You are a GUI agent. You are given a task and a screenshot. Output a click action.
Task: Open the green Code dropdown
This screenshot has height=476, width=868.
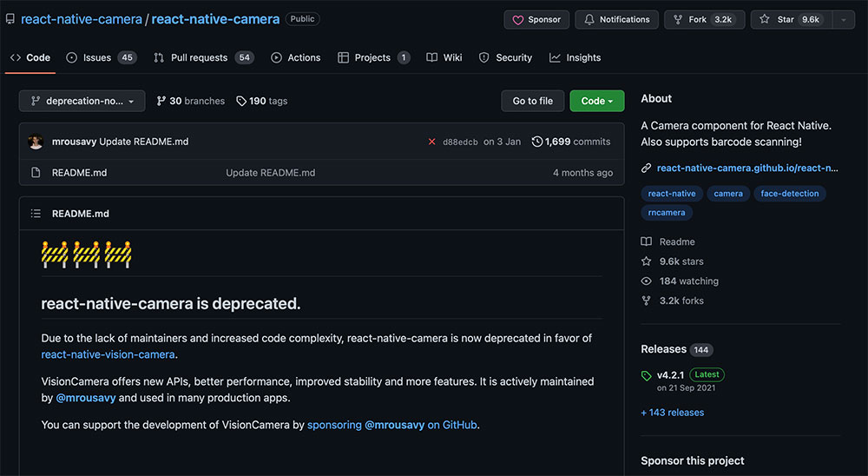coord(596,101)
